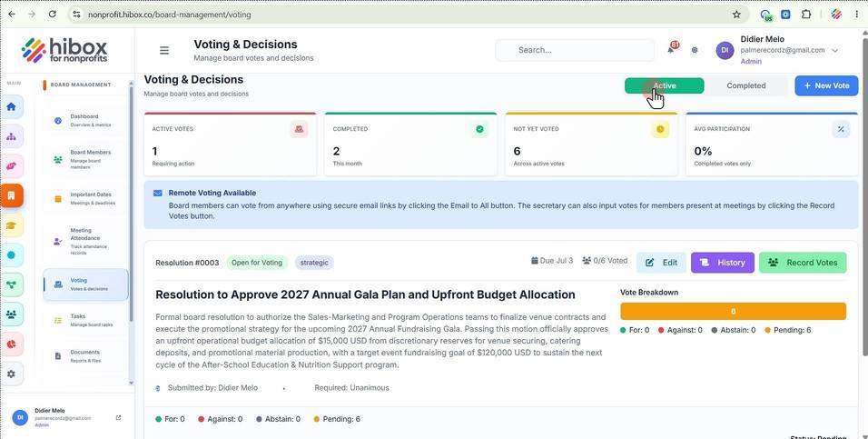The width and height of the screenshot is (868, 439).
Task: Click the people group sidebar icon
Action: tap(12, 314)
